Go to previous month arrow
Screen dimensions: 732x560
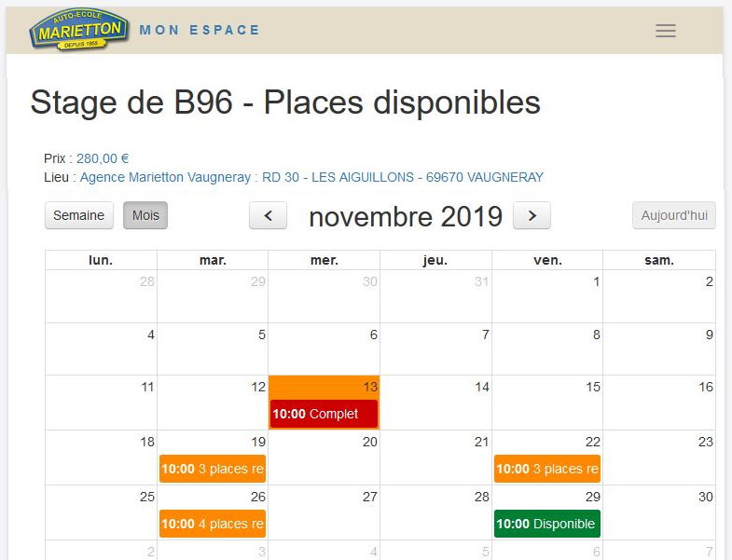269,216
